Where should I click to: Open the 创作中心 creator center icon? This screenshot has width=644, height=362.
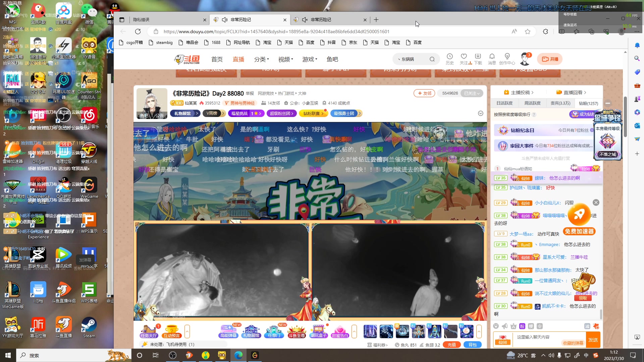click(x=507, y=59)
